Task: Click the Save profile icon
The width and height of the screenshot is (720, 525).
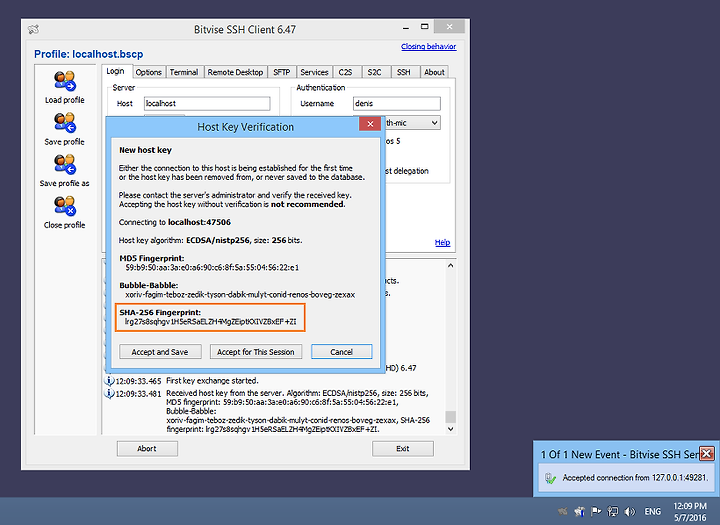Action: (x=65, y=123)
